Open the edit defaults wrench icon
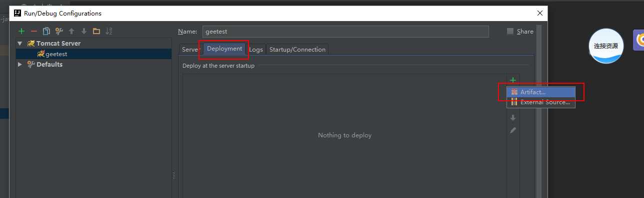This screenshot has width=644, height=198. [x=59, y=31]
